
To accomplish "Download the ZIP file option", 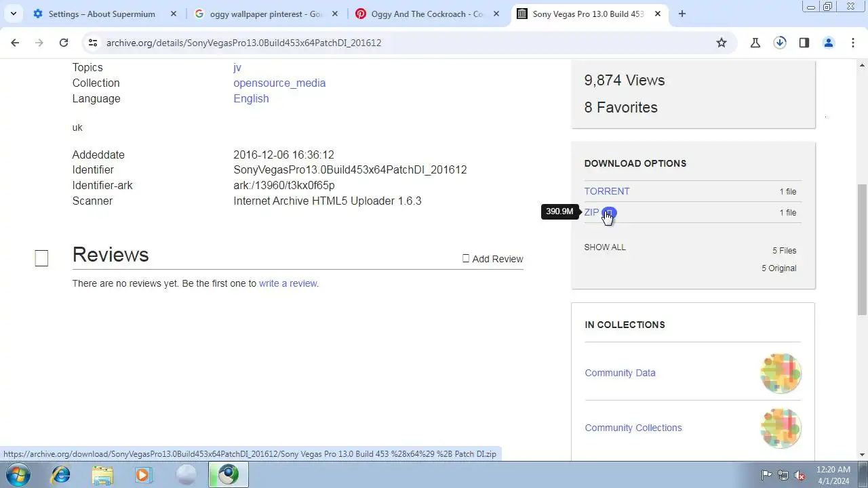I will coord(591,212).
